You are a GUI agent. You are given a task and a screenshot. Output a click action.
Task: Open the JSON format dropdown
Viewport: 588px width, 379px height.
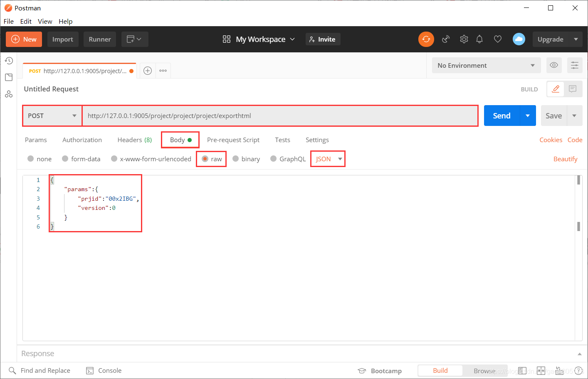coord(328,159)
